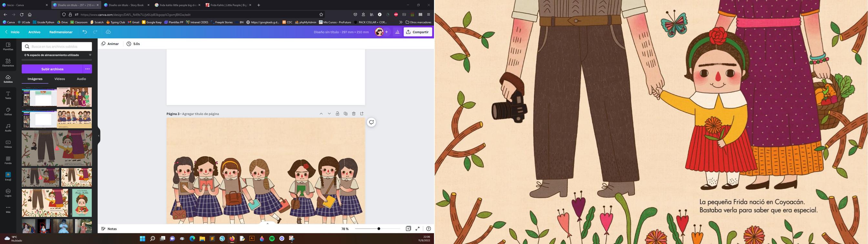Lock Página 3

337,114
